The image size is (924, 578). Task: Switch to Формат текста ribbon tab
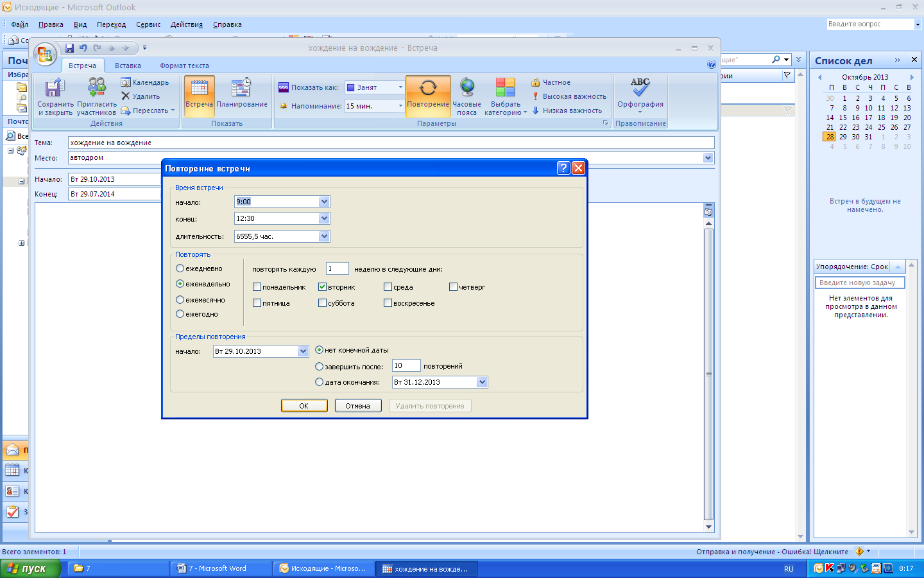tap(184, 66)
